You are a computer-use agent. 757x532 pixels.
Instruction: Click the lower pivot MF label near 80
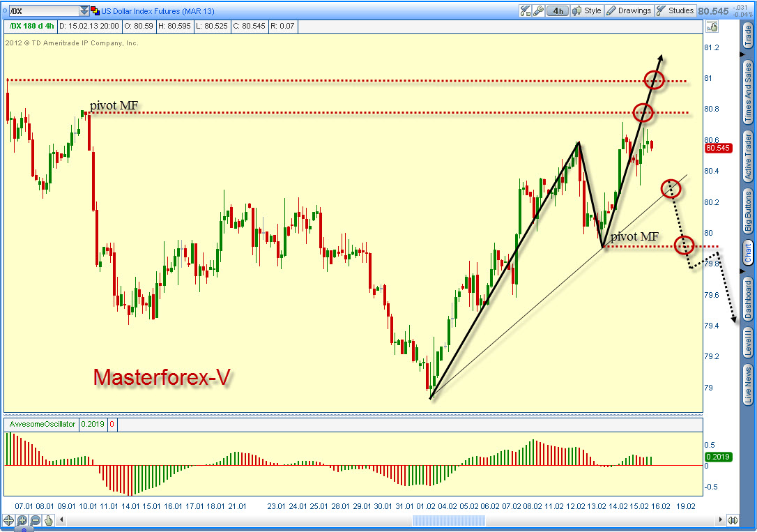tap(634, 236)
